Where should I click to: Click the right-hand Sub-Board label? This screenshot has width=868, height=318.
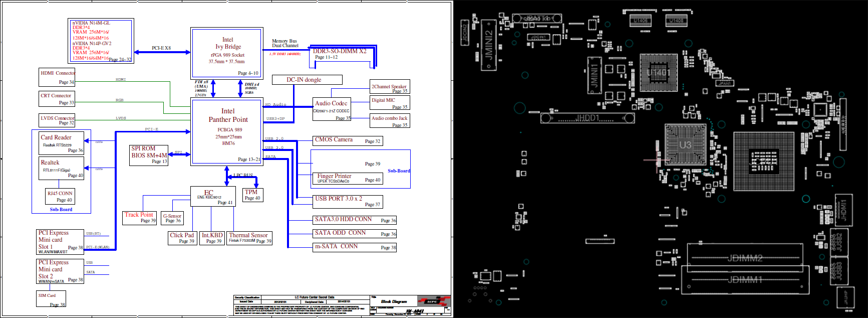coord(399,171)
